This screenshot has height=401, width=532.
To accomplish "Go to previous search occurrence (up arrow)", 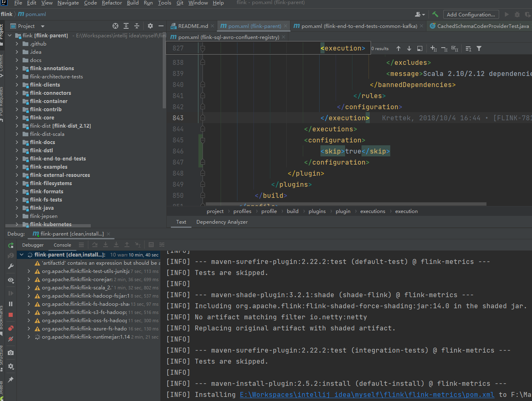I will (398, 48).
